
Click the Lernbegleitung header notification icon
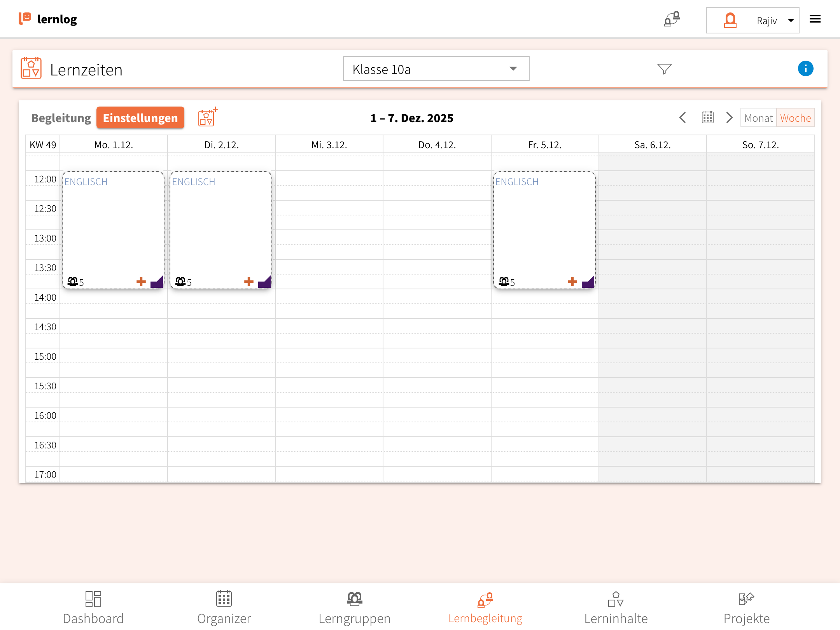coord(672,19)
